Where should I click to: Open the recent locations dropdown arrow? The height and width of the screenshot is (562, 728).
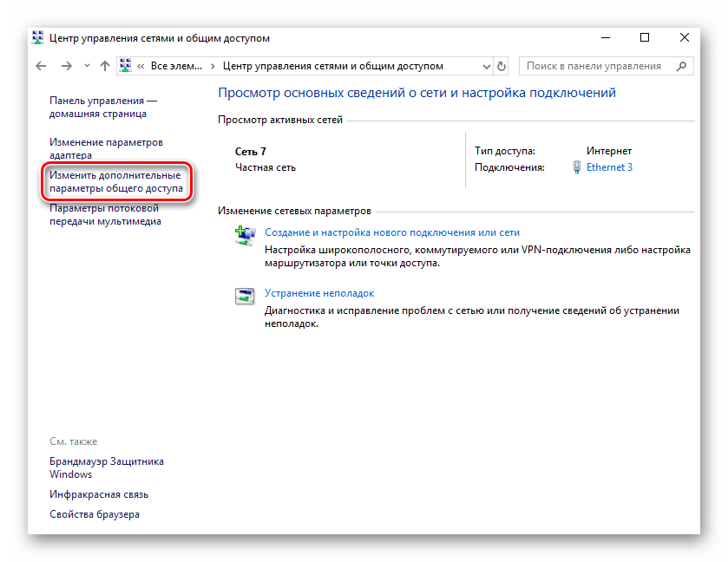tap(87, 66)
